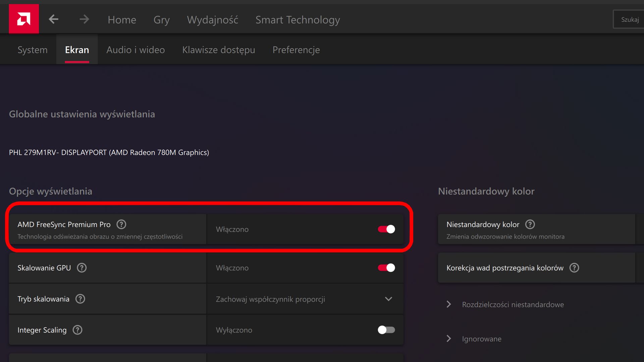Open the Klawisze dostępu tab
644x362 pixels.
(x=219, y=50)
